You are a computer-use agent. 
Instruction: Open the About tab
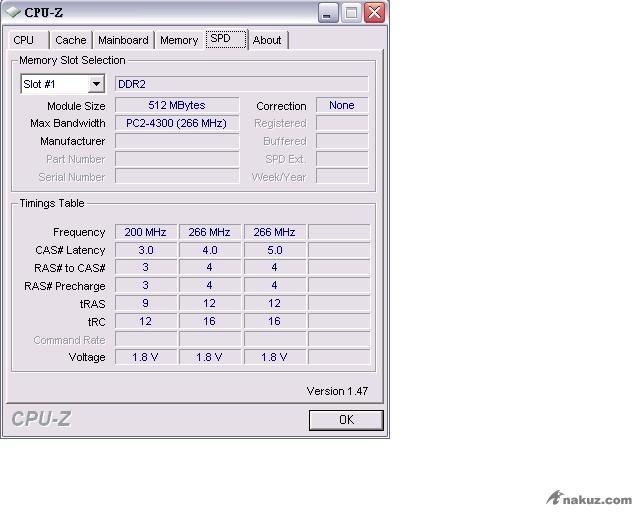tap(267, 40)
